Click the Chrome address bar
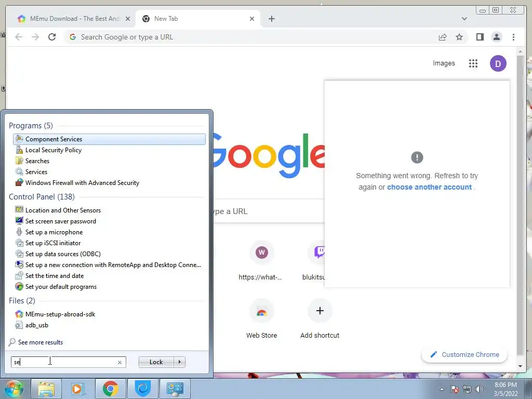 251,37
